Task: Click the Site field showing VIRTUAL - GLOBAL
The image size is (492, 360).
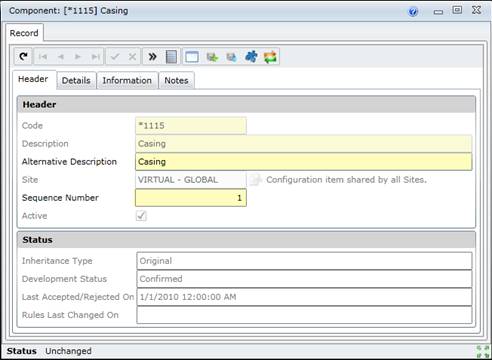Action: point(191,180)
